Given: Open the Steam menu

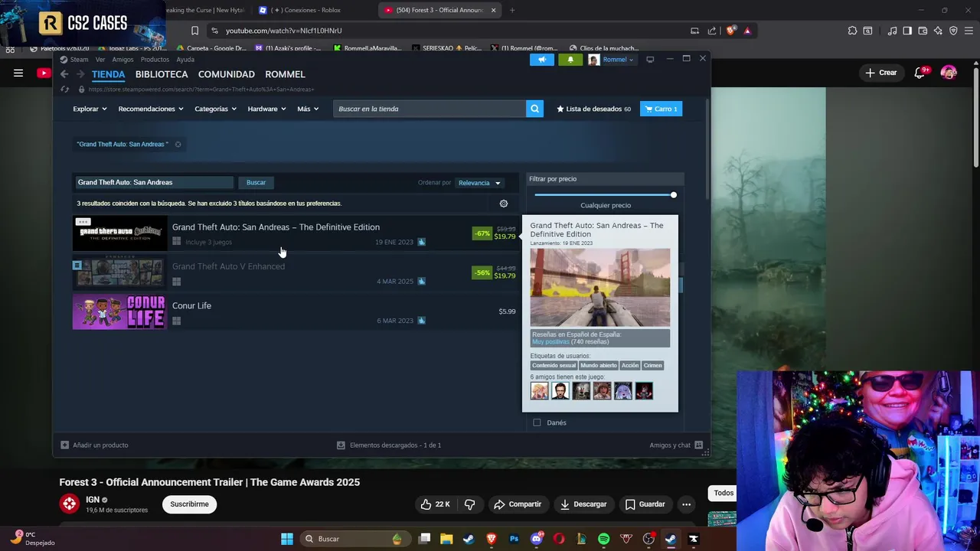Looking at the screenshot, I should tap(80, 60).
